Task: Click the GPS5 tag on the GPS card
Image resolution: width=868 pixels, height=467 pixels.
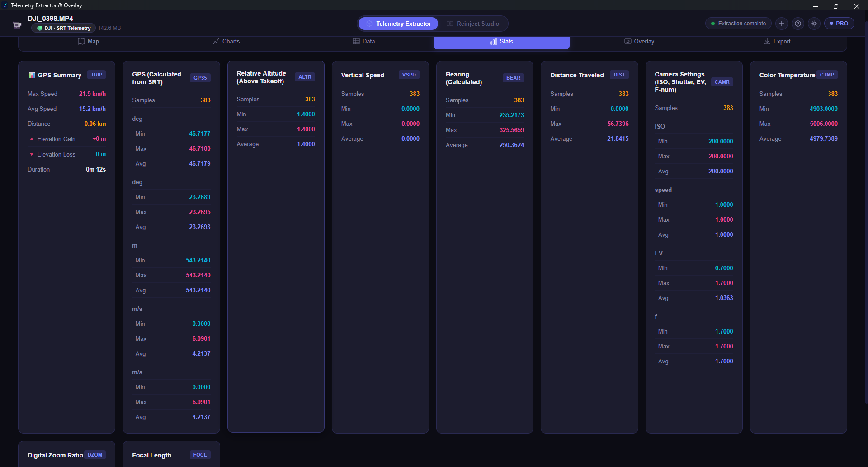Action: tap(200, 77)
